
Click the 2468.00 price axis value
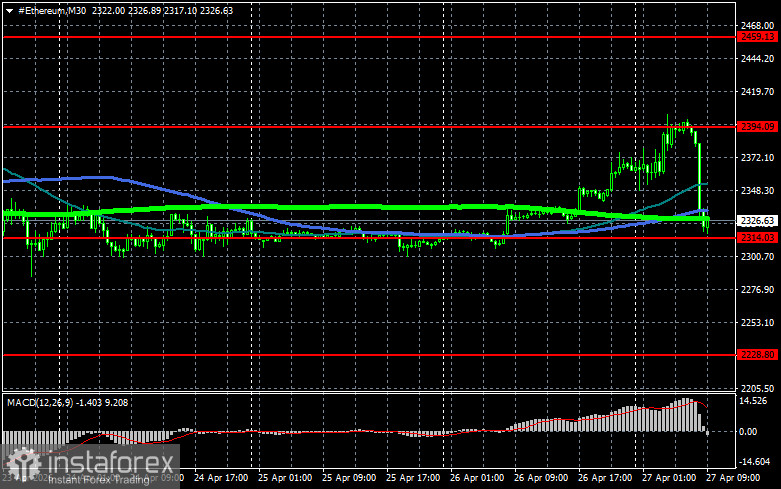tap(757, 26)
